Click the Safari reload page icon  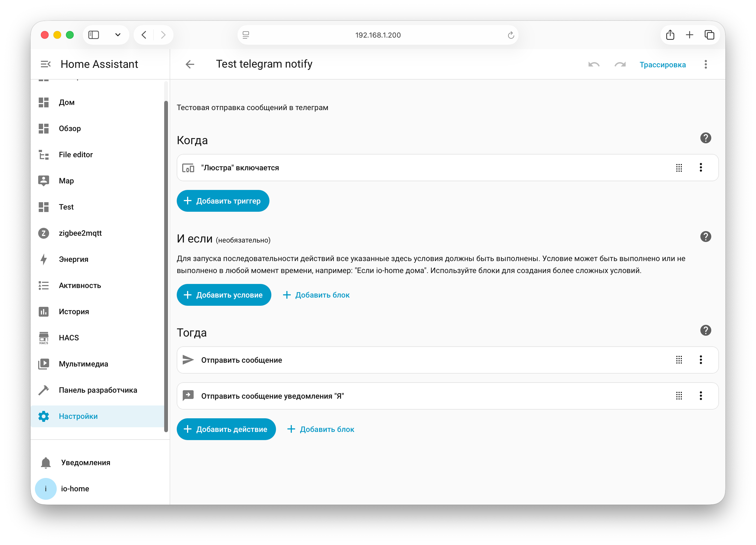pyautogui.click(x=511, y=35)
